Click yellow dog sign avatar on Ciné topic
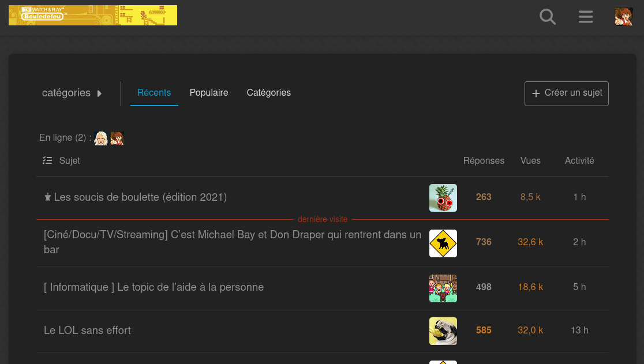Image resolution: width=644 pixels, height=364 pixels. click(443, 243)
